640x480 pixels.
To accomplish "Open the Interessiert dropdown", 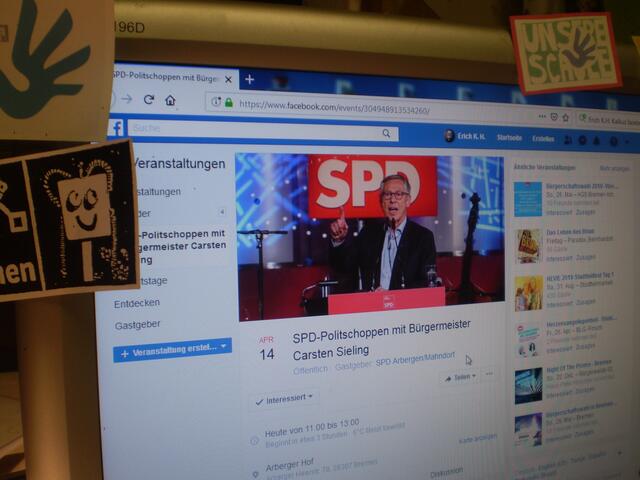I will 284,399.
